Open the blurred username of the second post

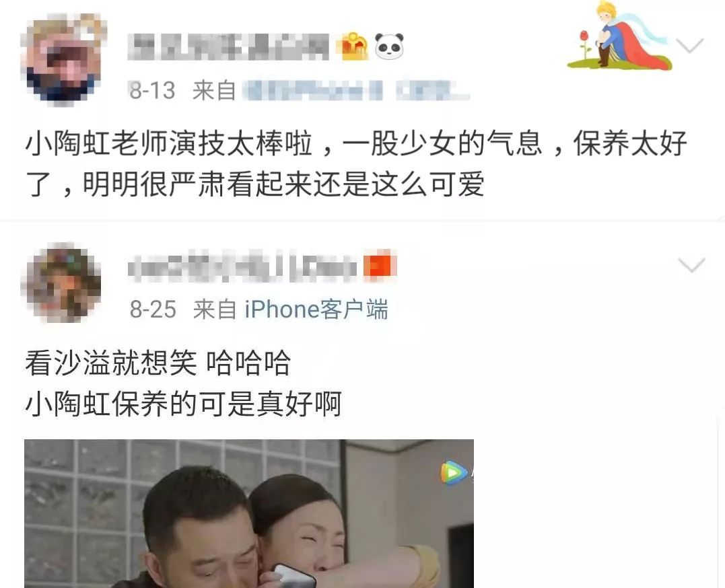click(242, 266)
